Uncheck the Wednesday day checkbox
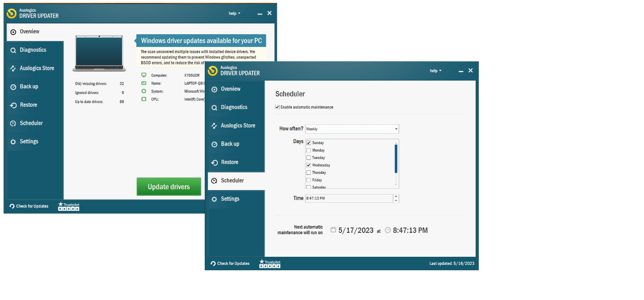The width and height of the screenshot is (644, 300). pos(309,165)
